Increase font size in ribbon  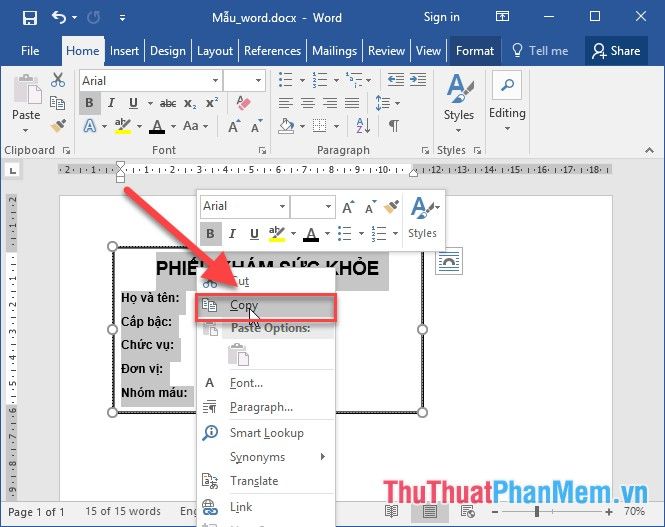pos(234,126)
